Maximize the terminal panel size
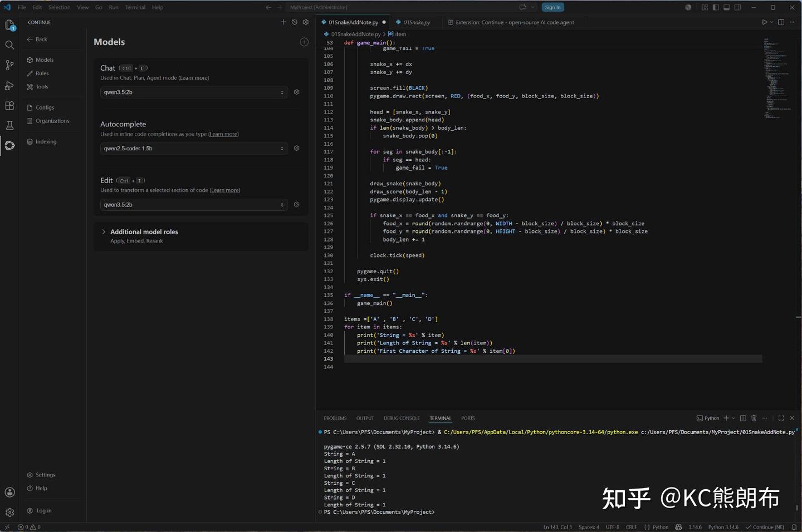The image size is (802, 532). tap(781, 418)
